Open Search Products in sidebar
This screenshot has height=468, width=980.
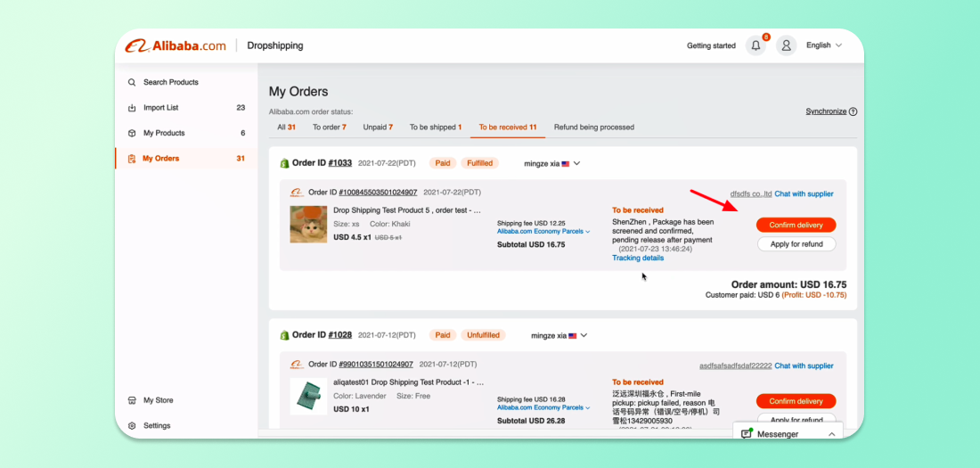[185, 82]
